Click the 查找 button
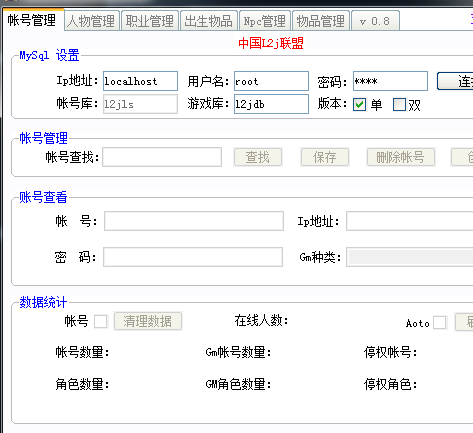The image size is (473, 433). pos(258,157)
